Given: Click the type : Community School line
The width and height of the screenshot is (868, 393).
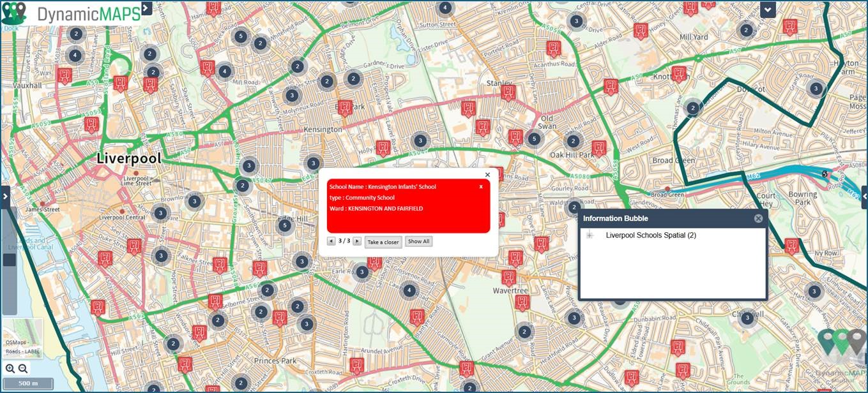Looking at the screenshot, I should click(362, 198).
